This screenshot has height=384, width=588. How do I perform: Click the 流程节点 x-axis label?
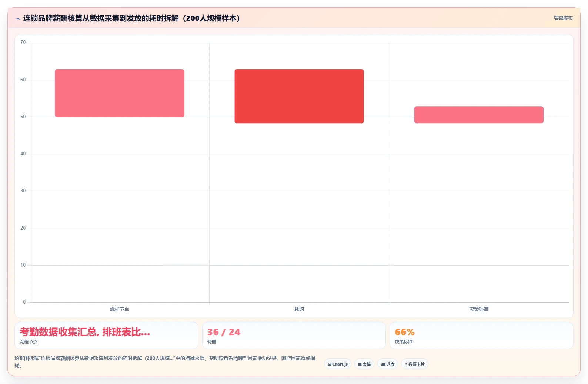[120, 309]
